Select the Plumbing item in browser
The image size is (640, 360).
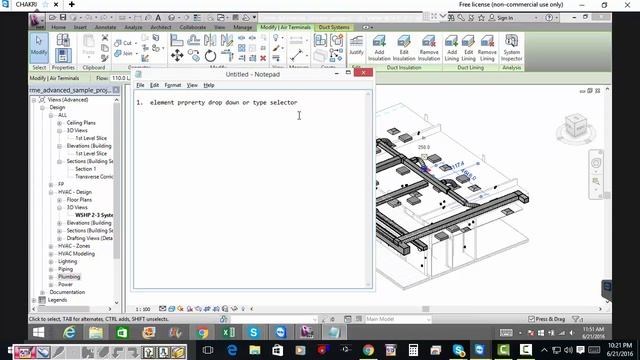tap(69, 277)
